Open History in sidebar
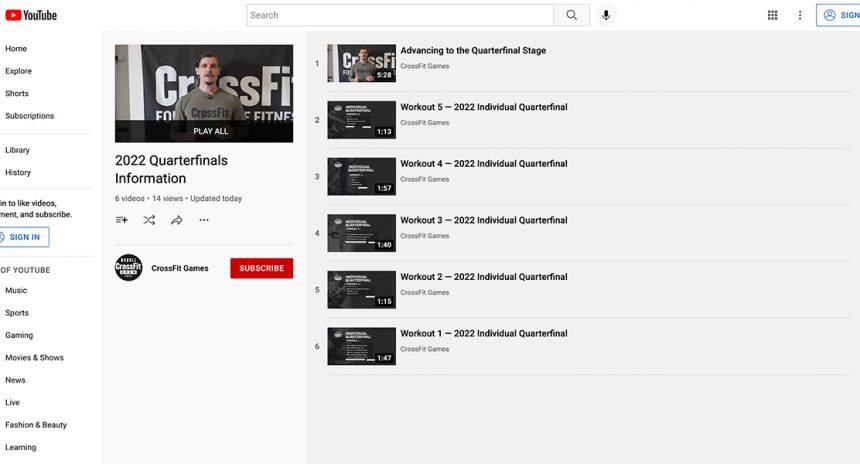Image resolution: width=860 pixels, height=464 pixels. click(18, 173)
